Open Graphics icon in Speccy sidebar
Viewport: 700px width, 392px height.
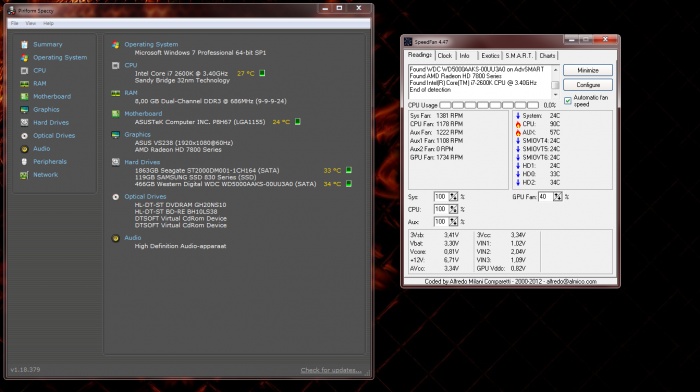point(24,109)
